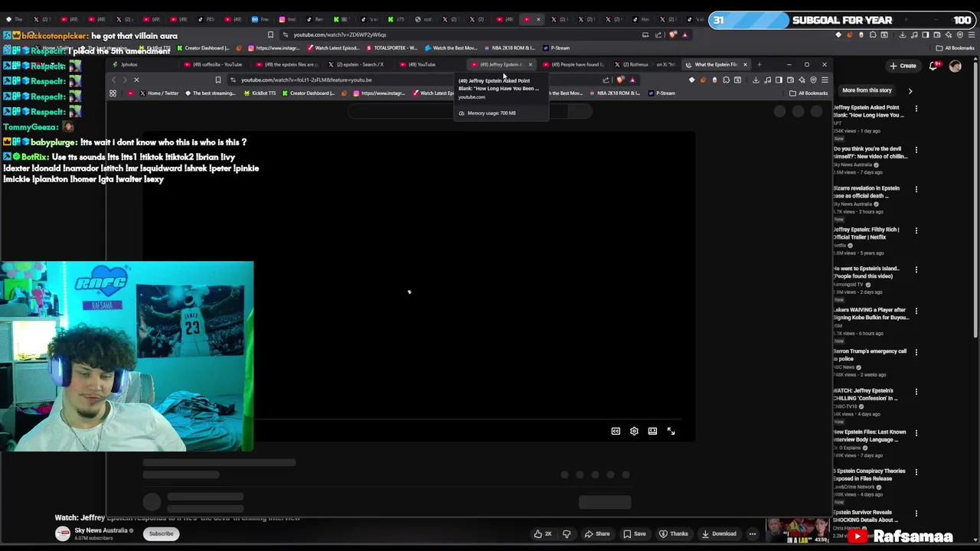This screenshot has width=980, height=551.
Task: Open the KickBot TTS bookmark
Action: (260, 93)
